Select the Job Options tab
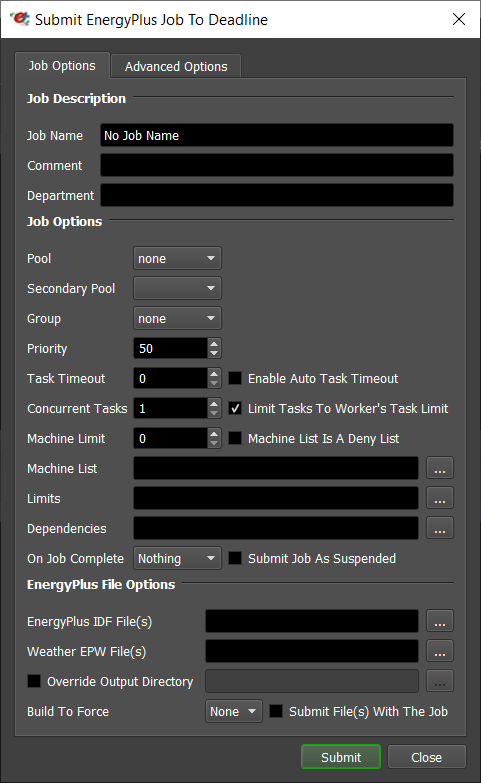 (62, 65)
